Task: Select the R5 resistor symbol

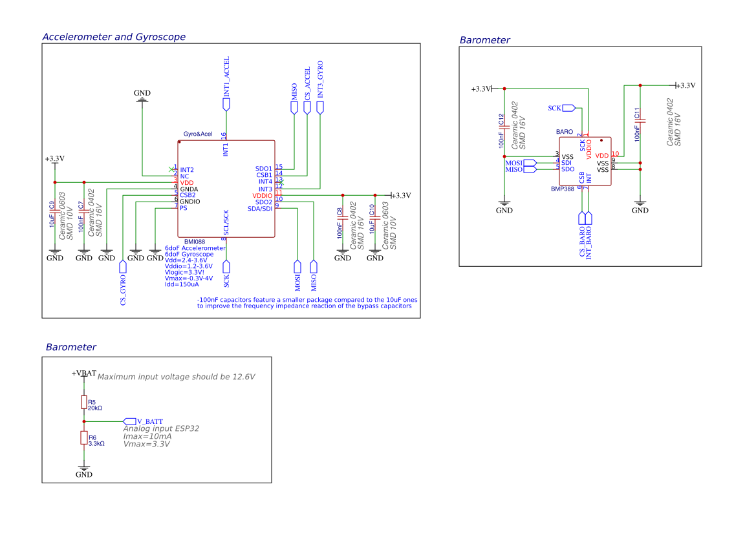Action: pos(84,402)
